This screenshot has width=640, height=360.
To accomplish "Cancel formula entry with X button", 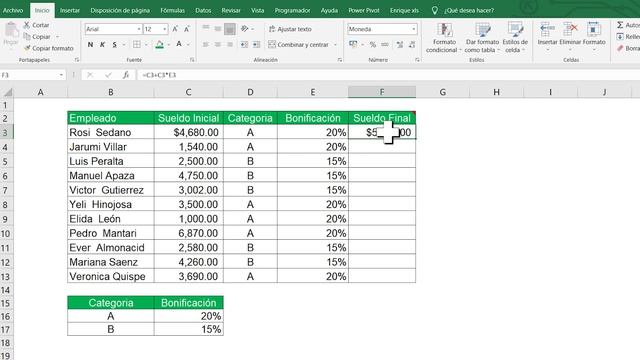I will click(x=90, y=75).
